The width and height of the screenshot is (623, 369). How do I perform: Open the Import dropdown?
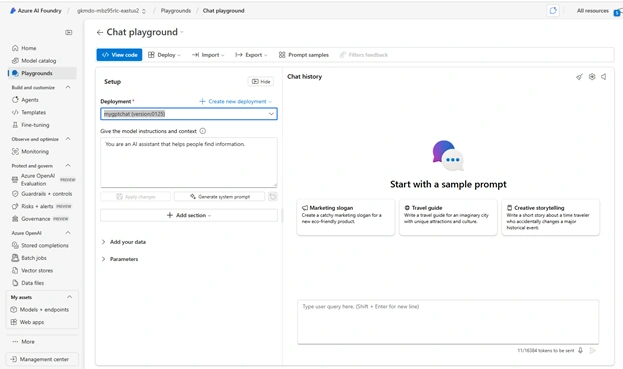coord(208,55)
